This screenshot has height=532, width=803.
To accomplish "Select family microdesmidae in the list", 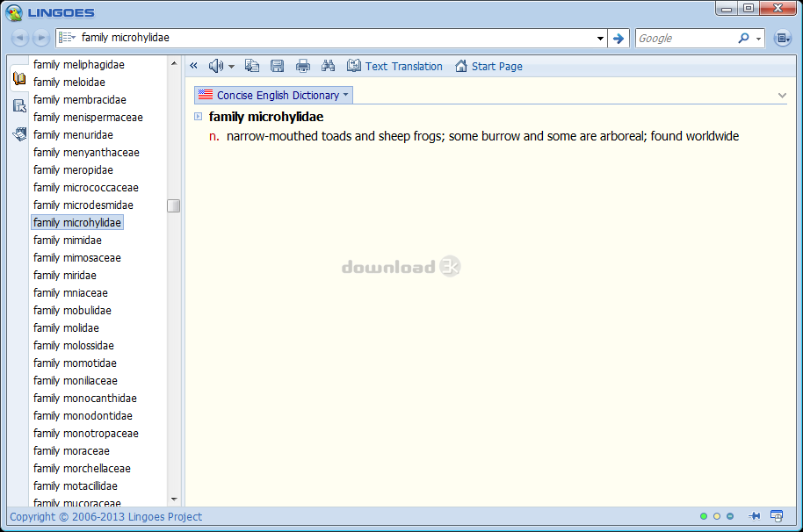I will tap(83, 205).
